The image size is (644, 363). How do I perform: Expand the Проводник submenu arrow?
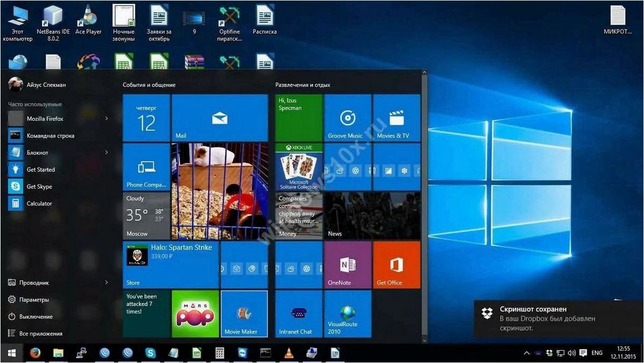(x=106, y=282)
